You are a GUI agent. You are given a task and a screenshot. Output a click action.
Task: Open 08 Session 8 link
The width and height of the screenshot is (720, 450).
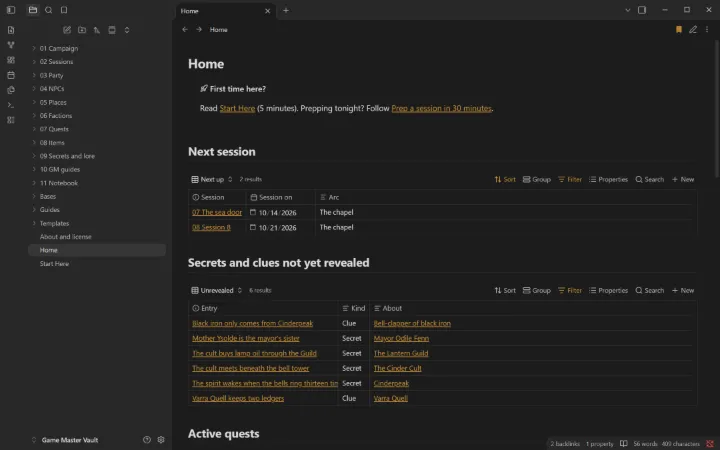pyautogui.click(x=211, y=227)
